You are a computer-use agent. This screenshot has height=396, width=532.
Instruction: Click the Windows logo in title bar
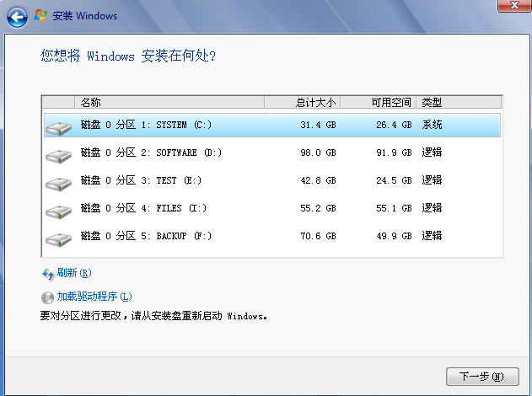(x=40, y=16)
